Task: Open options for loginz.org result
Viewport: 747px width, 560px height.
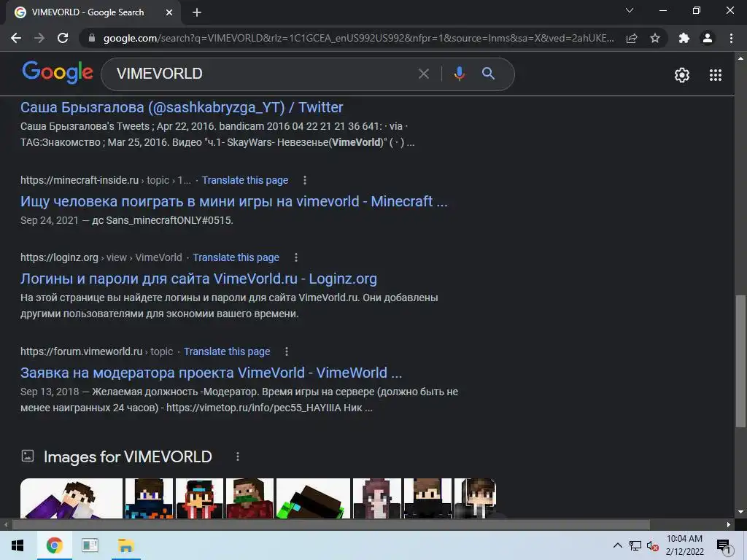Action: (x=296, y=257)
